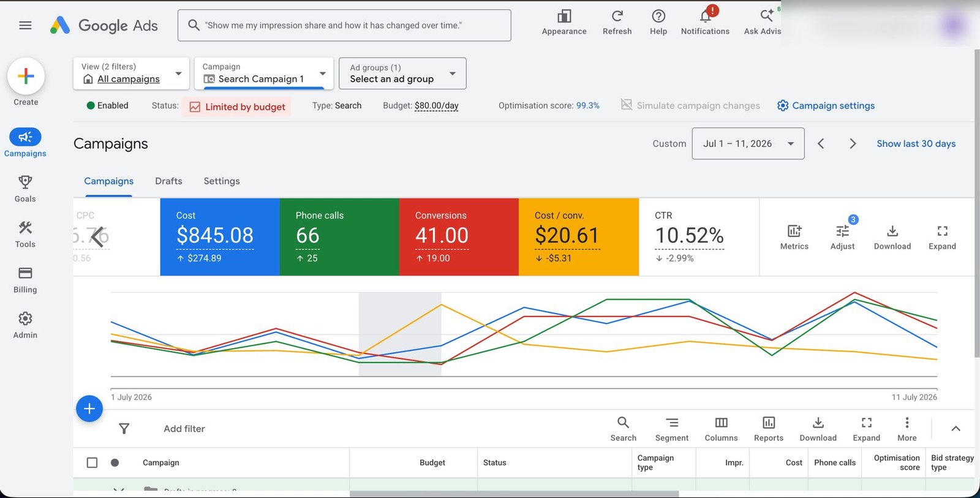Open the Appearance options

564,22
